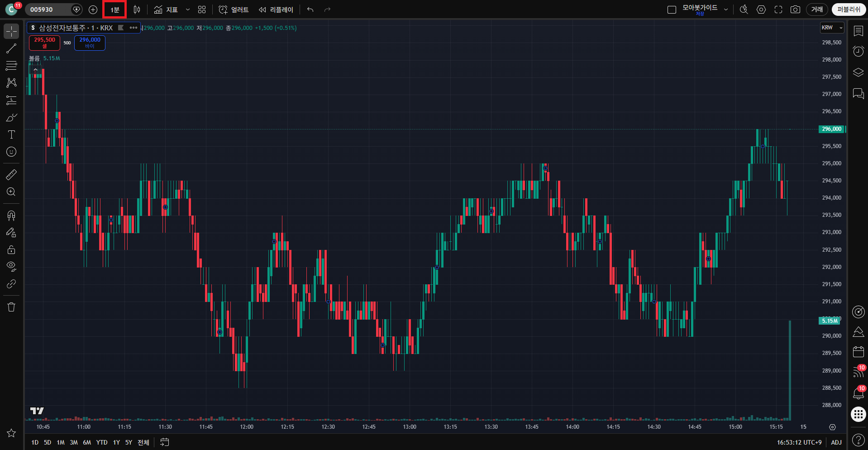Open the 모아봇가이드 layout dropdown
Screen dimensions: 868x450
[x=726, y=10]
